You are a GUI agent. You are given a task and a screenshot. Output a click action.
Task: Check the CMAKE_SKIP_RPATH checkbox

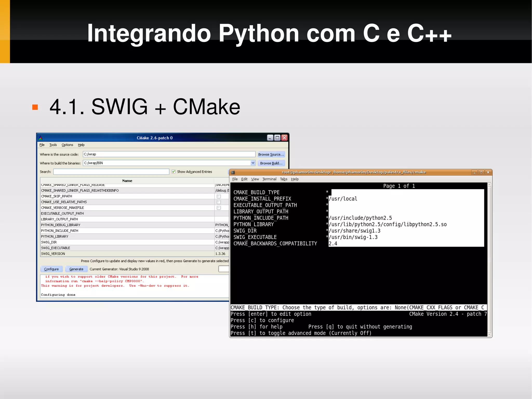pos(219,196)
